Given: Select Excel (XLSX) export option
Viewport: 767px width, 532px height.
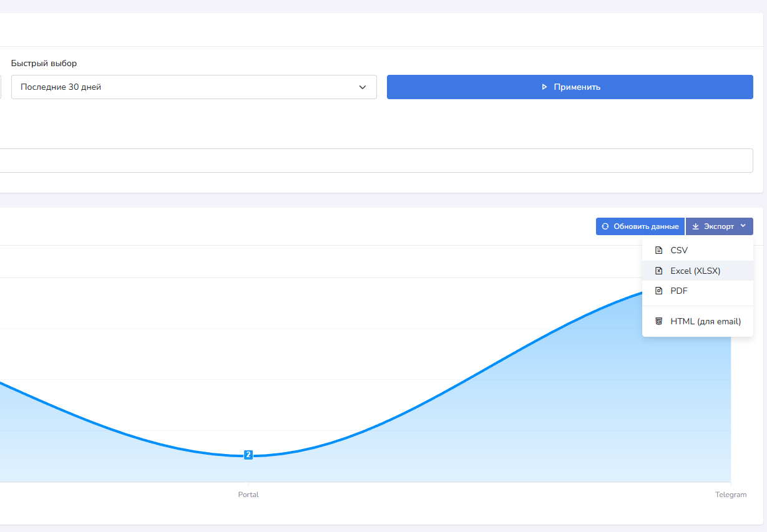Looking at the screenshot, I should coord(695,271).
